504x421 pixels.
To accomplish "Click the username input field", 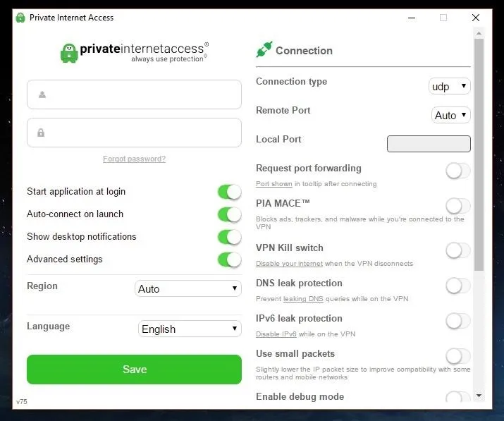I will pos(134,94).
